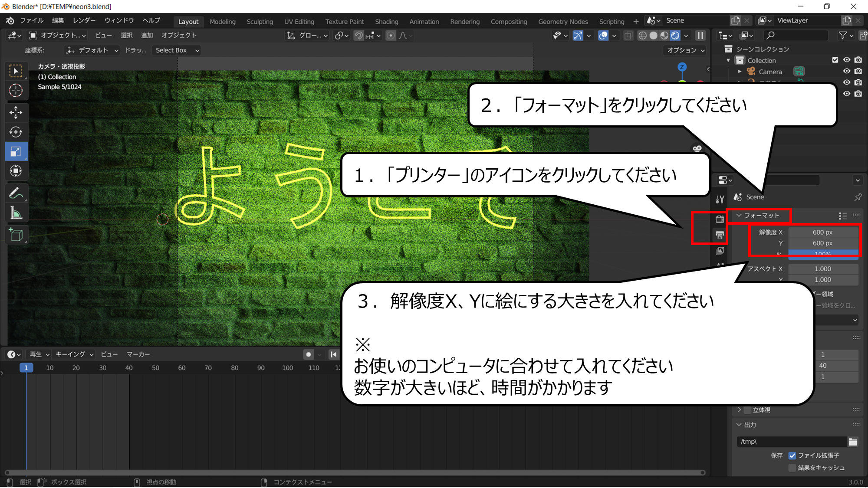Image resolution: width=868 pixels, height=488 pixels.
Task: Pause the viewport render preview
Action: click(700, 36)
